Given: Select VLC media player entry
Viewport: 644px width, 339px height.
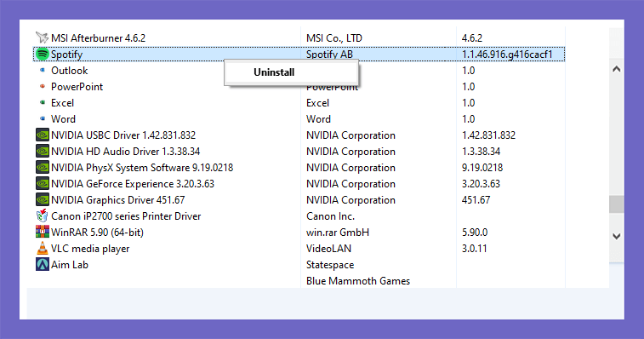Looking at the screenshot, I should (90, 249).
